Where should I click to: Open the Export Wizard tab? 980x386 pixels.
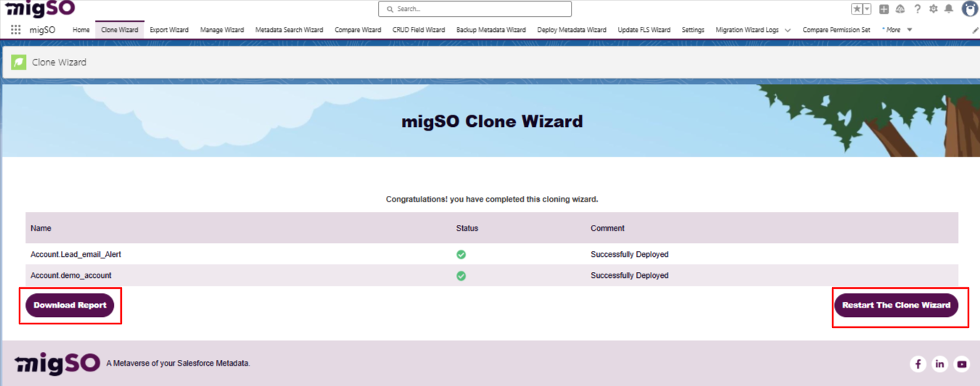point(169,30)
